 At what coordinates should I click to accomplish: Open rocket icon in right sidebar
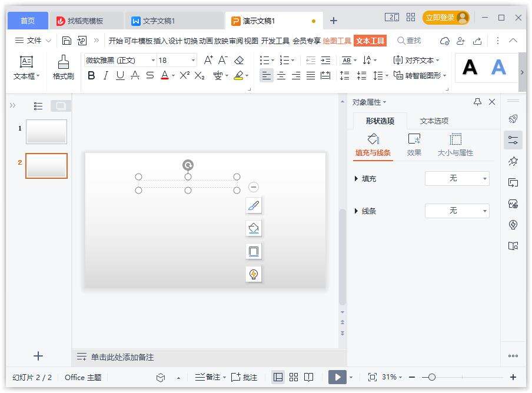(x=513, y=119)
